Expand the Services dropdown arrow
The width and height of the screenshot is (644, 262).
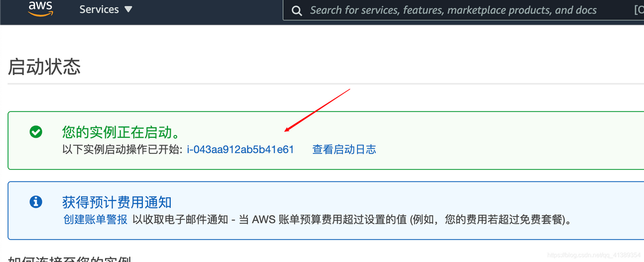click(x=128, y=10)
